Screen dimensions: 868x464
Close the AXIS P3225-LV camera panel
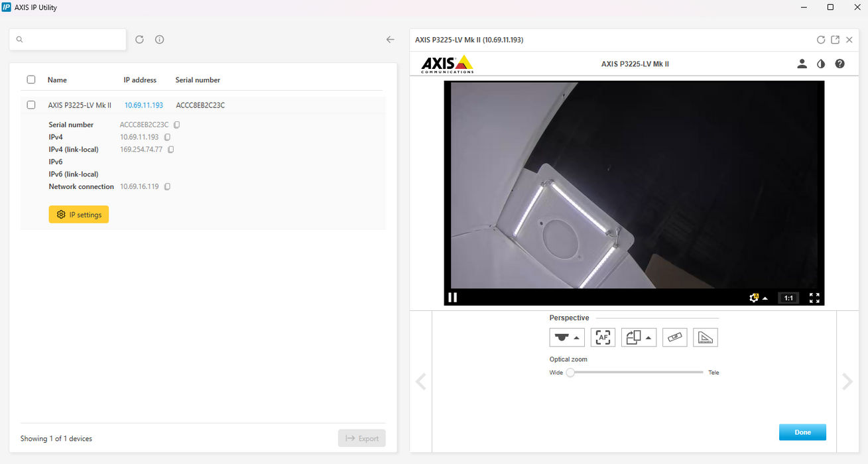click(849, 40)
